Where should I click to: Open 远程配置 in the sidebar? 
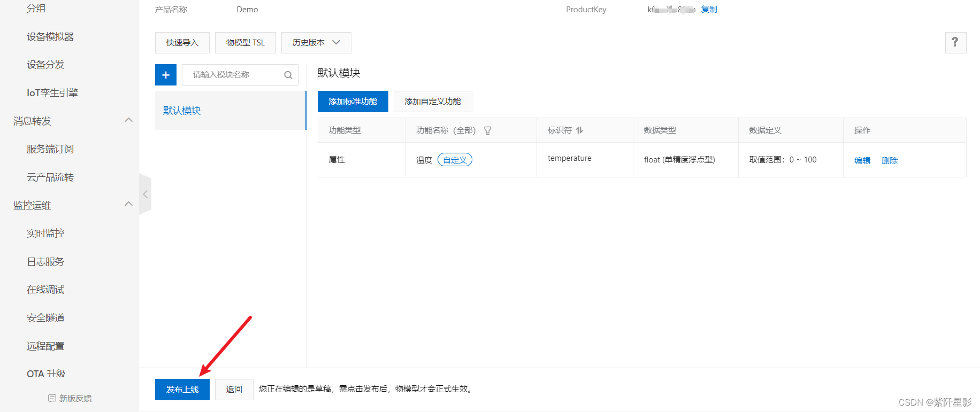(45, 346)
